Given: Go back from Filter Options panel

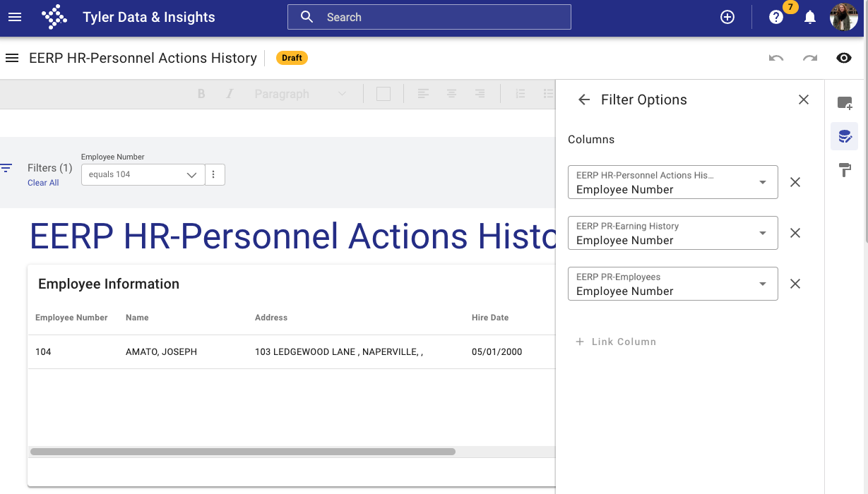Looking at the screenshot, I should click(x=584, y=100).
